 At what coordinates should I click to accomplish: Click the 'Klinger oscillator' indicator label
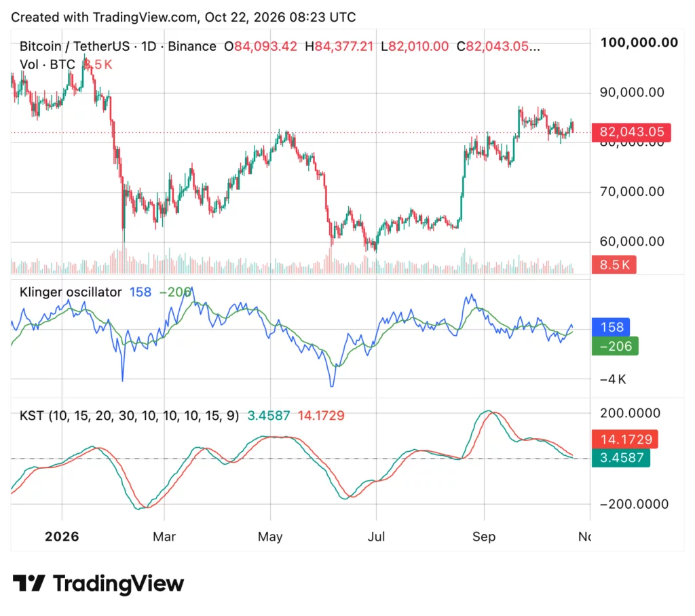(71, 292)
